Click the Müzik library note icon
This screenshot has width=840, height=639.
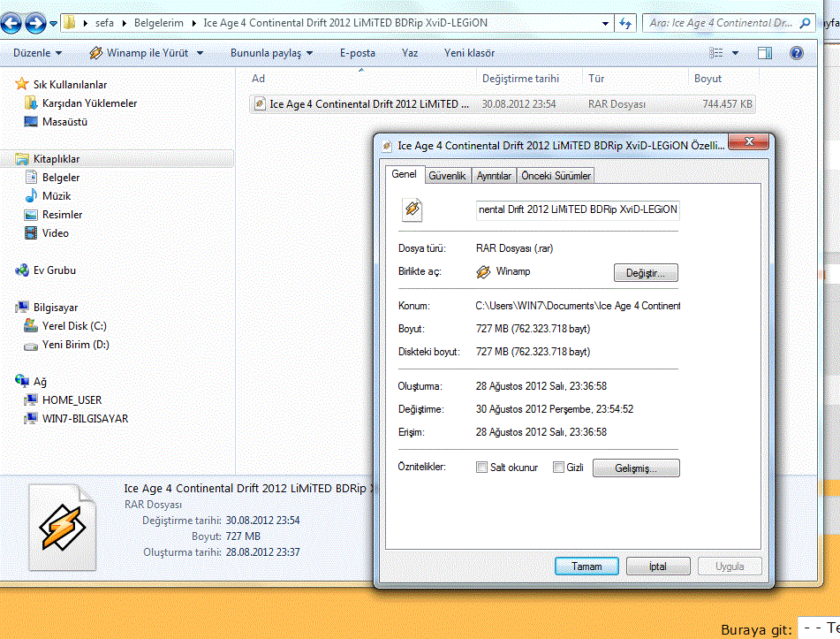point(31,195)
